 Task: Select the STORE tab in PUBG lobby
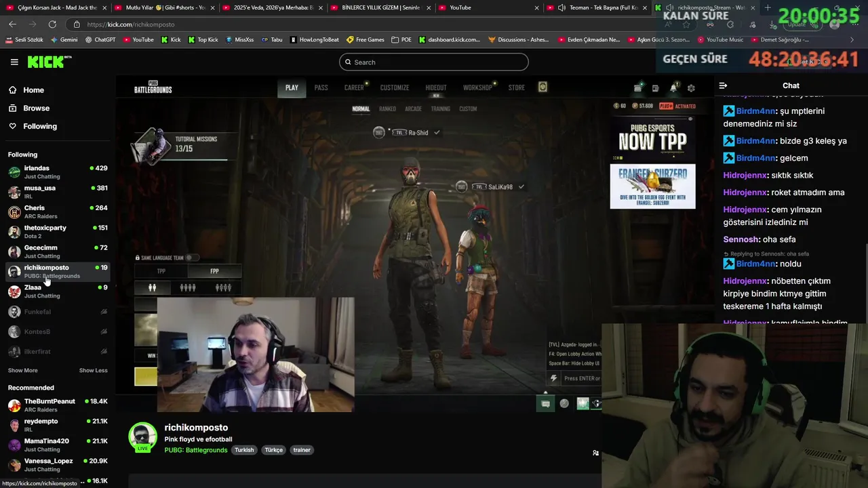click(517, 87)
